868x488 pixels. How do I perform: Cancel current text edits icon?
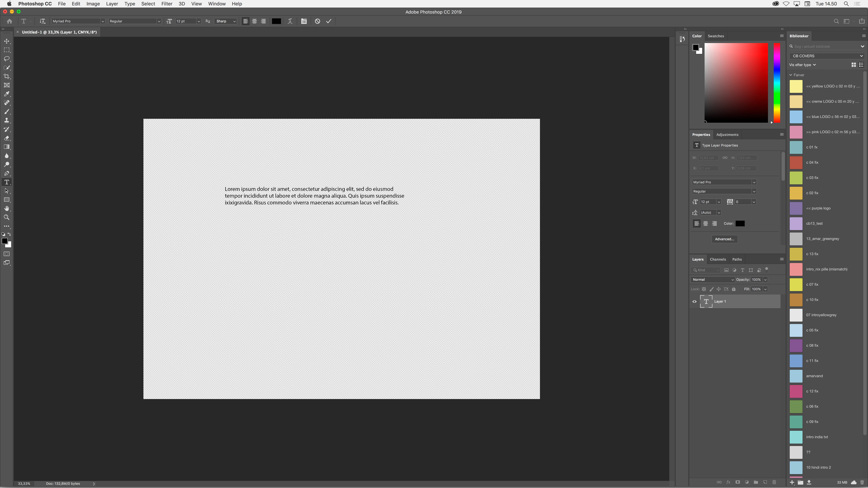tap(317, 21)
